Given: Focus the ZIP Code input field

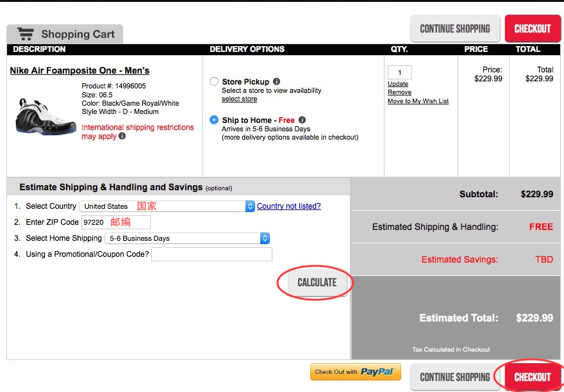Looking at the screenshot, I should [x=116, y=222].
